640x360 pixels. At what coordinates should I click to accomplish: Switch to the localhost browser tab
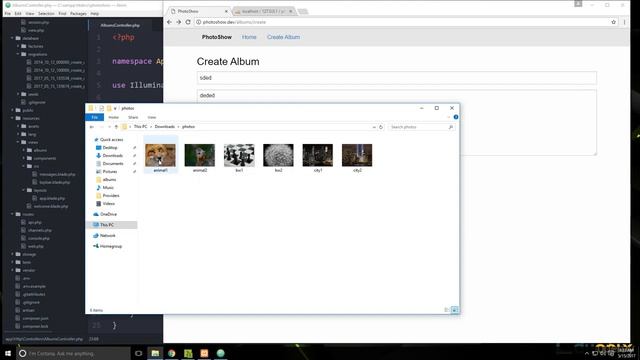coord(263,11)
